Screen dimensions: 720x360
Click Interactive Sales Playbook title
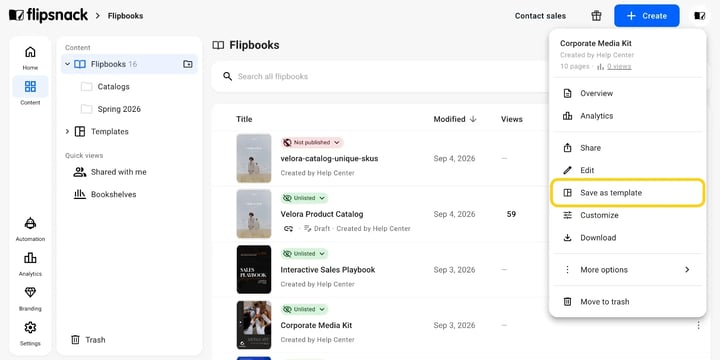click(x=328, y=270)
